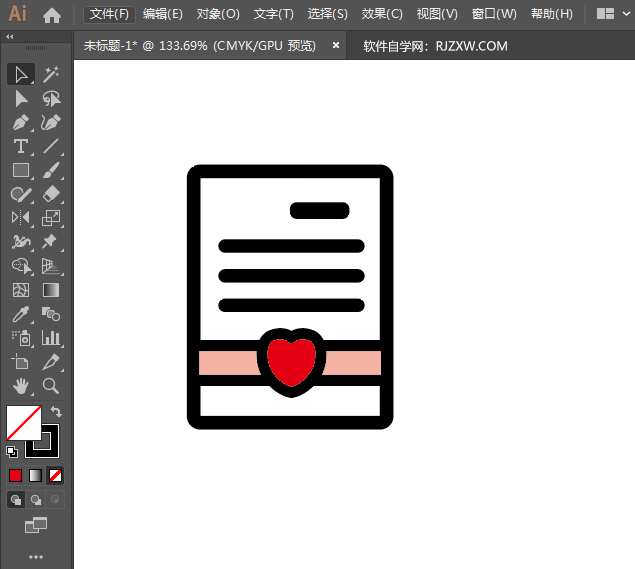
Task: Select the Symbol Sprayer tool
Action: (21, 338)
